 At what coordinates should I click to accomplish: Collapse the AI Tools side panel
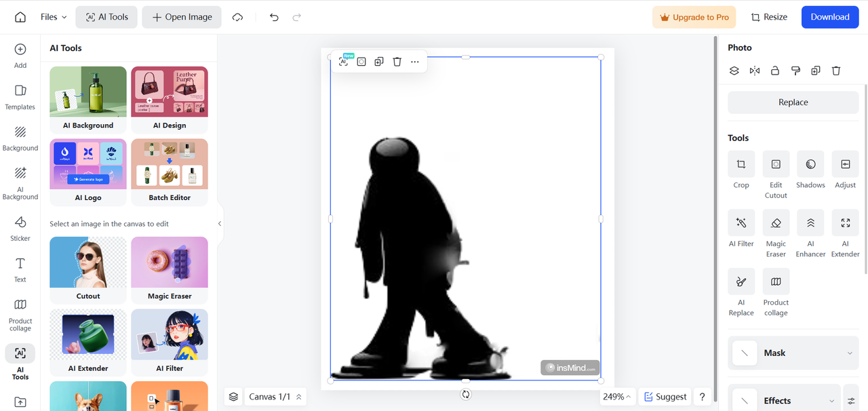click(220, 224)
